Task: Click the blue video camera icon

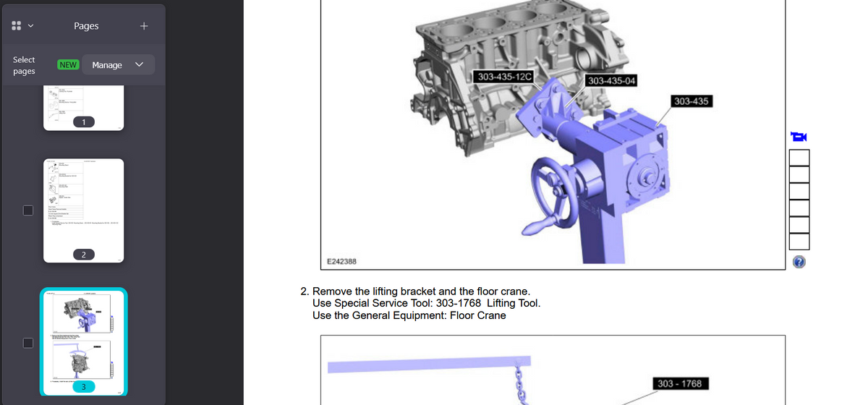Action: 799,137
